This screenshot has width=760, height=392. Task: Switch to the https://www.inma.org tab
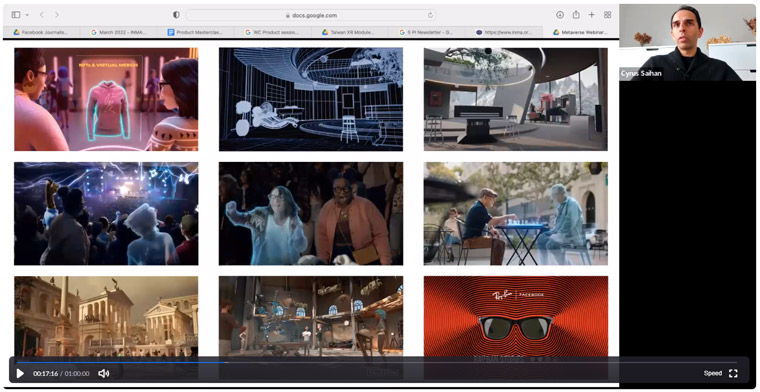(504, 32)
